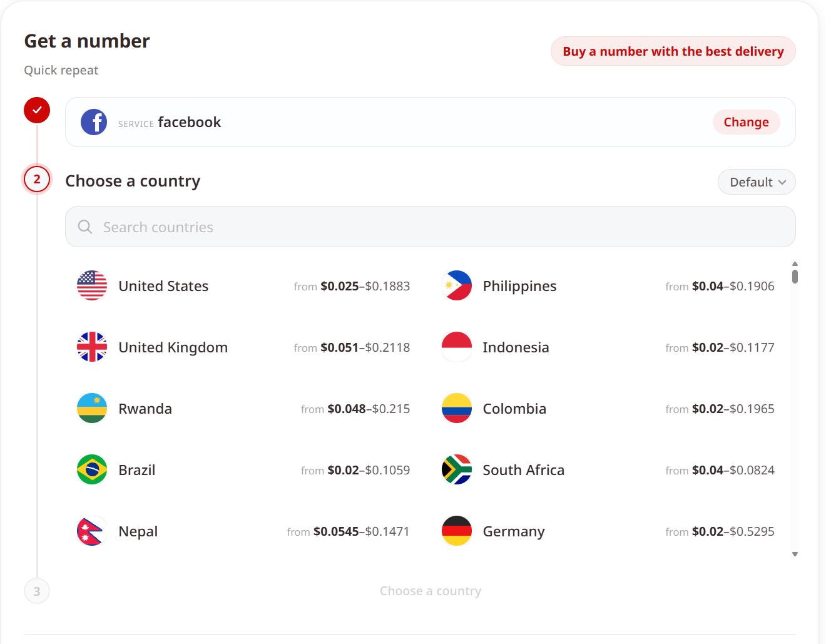The width and height of the screenshot is (826, 644).
Task: Pick the Philippines flag icon
Action: (x=457, y=285)
